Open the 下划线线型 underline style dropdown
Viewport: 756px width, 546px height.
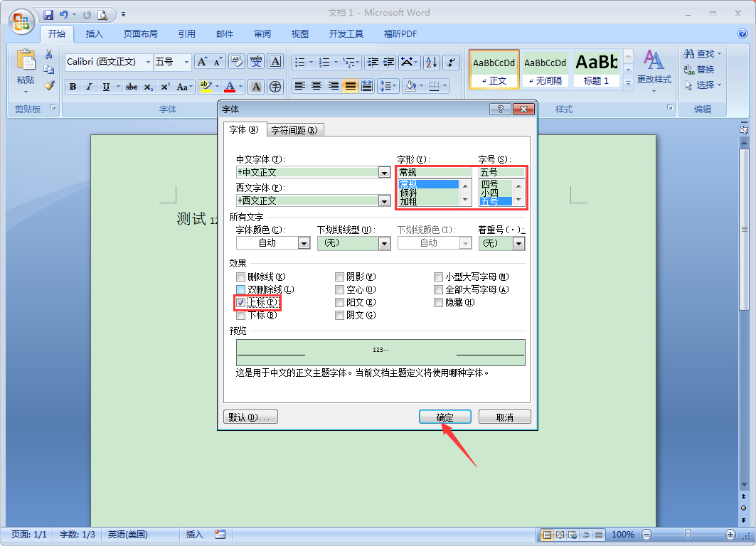pos(384,243)
